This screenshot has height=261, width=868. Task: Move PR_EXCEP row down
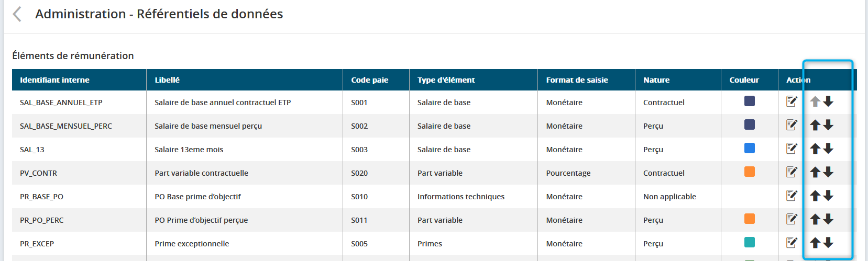coord(828,243)
